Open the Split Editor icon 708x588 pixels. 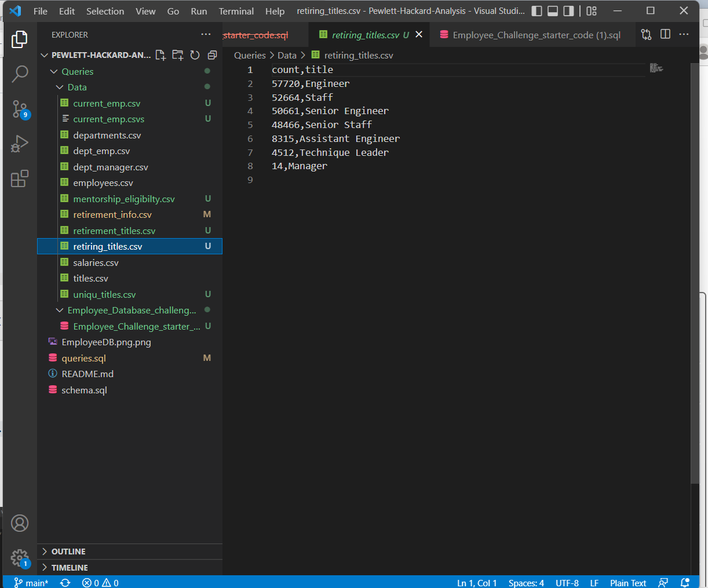tap(665, 34)
